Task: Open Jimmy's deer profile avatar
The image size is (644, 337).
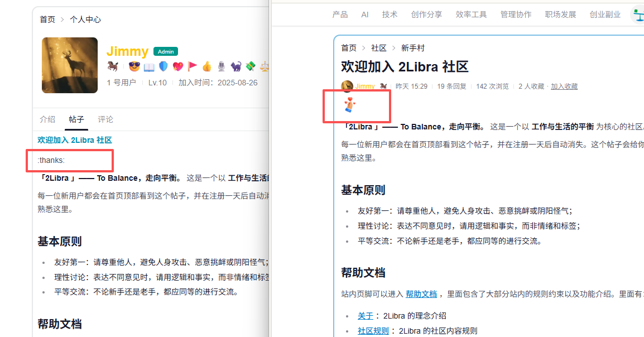Action: tap(70, 65)
